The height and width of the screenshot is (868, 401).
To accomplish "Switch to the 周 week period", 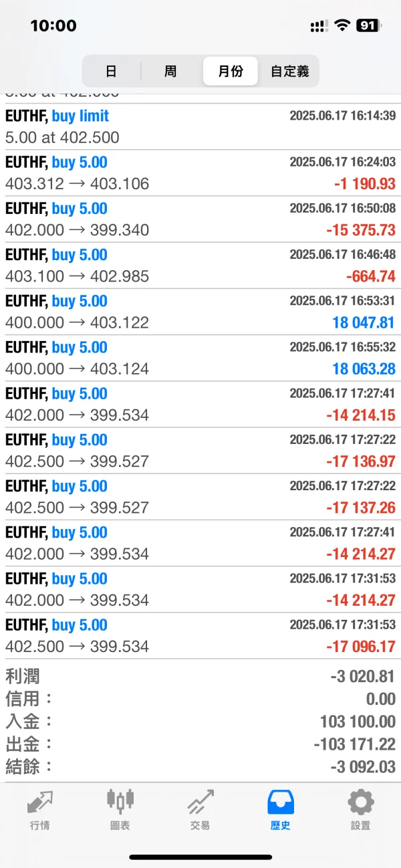I will 170,71.
